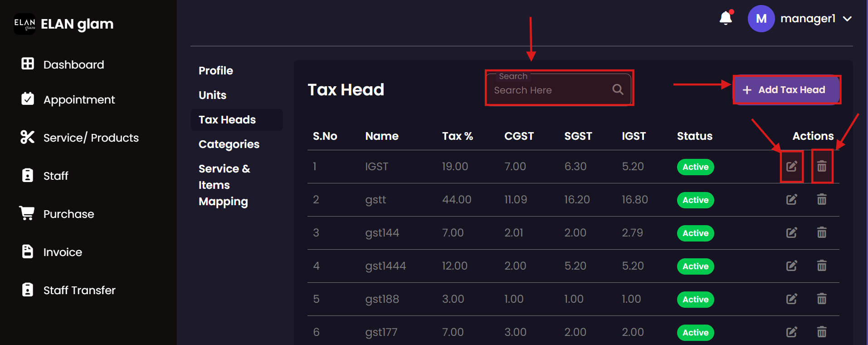Delete the gst144 tax head
This screenshot has width=868, height=345.
822,233
